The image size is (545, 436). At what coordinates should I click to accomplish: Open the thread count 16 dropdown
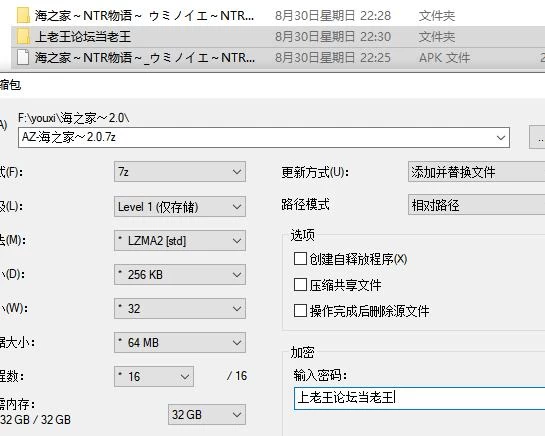point(154,376)
